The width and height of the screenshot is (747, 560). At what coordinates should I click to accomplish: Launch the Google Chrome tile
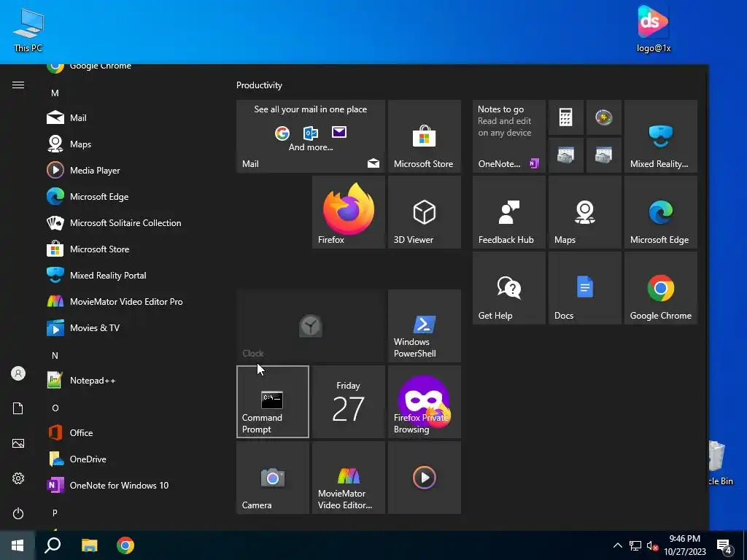click(661, 288)
